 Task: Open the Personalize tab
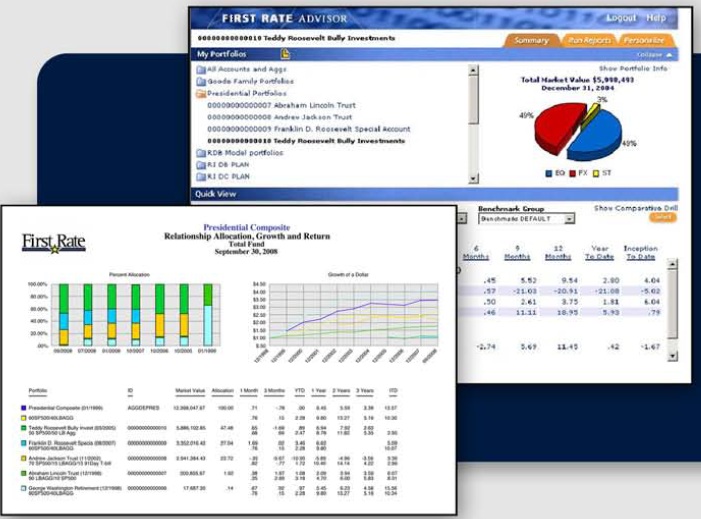click(644, 40)
